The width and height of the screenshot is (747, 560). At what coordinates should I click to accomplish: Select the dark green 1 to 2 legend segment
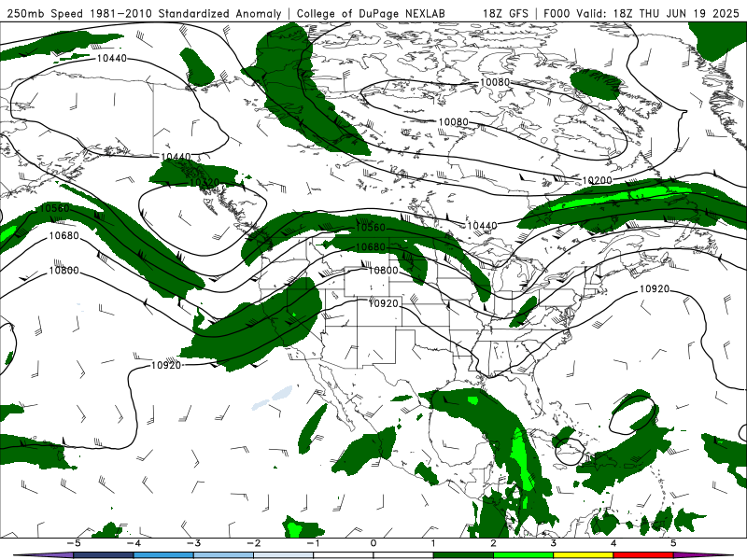click(463, 555)
